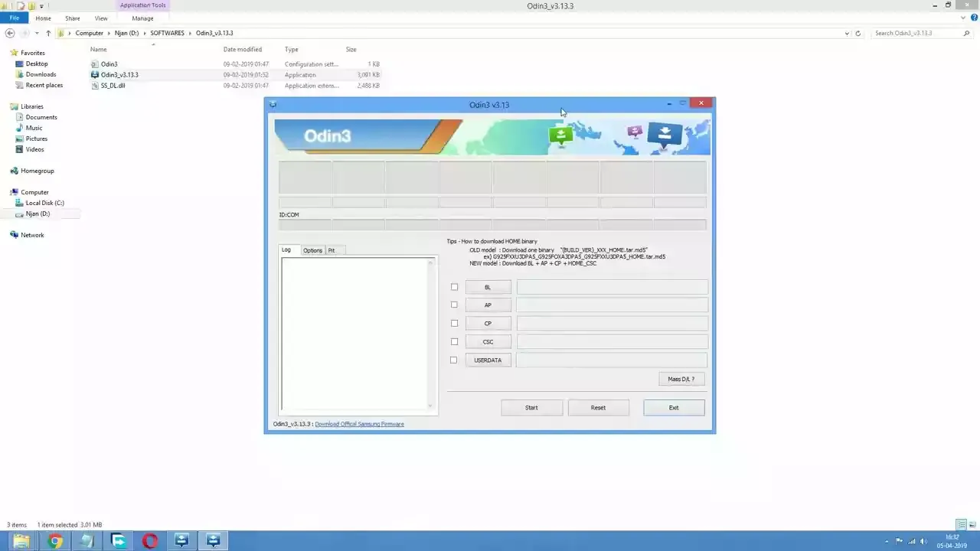Expand the Njan (D:) breadcrumb arrow

tap(145, 33)
